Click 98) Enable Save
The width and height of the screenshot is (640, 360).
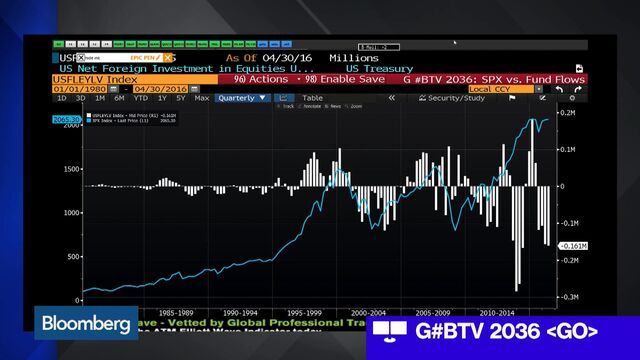(345, 79)
